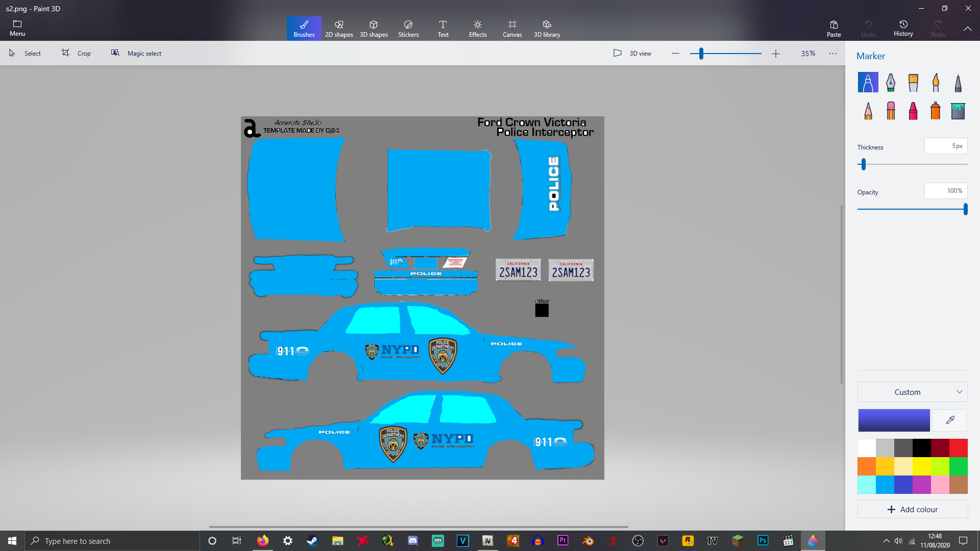Select the Pixel pen brush

click(x=958, y=83)
